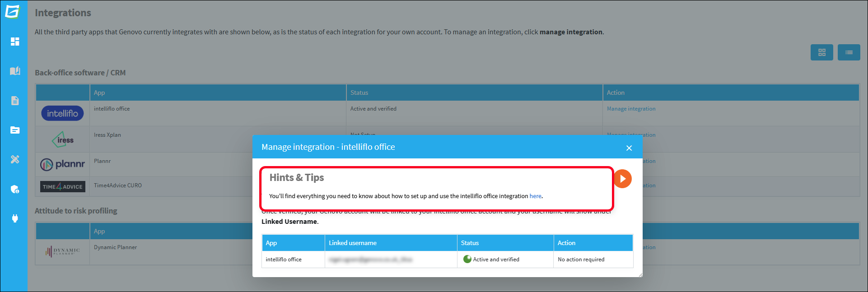The image size is (868, 292).
Task: Open the shield security icon in sidebar
Action: pos(15,189)
